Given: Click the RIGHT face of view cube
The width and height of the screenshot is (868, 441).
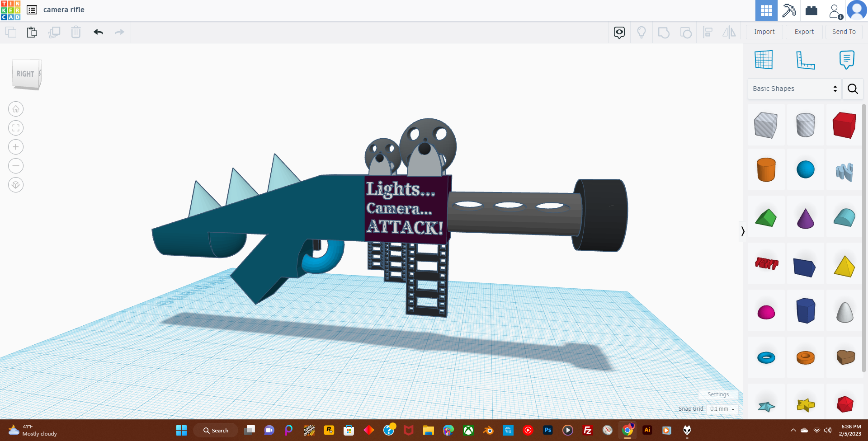Looking at the screenshot, I should point(26,74).
